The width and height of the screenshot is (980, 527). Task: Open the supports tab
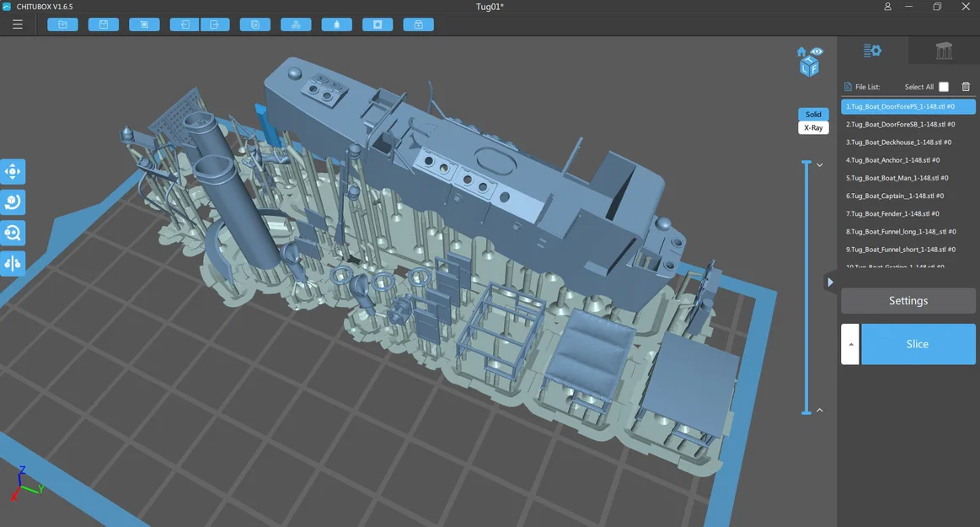point(944,51)
